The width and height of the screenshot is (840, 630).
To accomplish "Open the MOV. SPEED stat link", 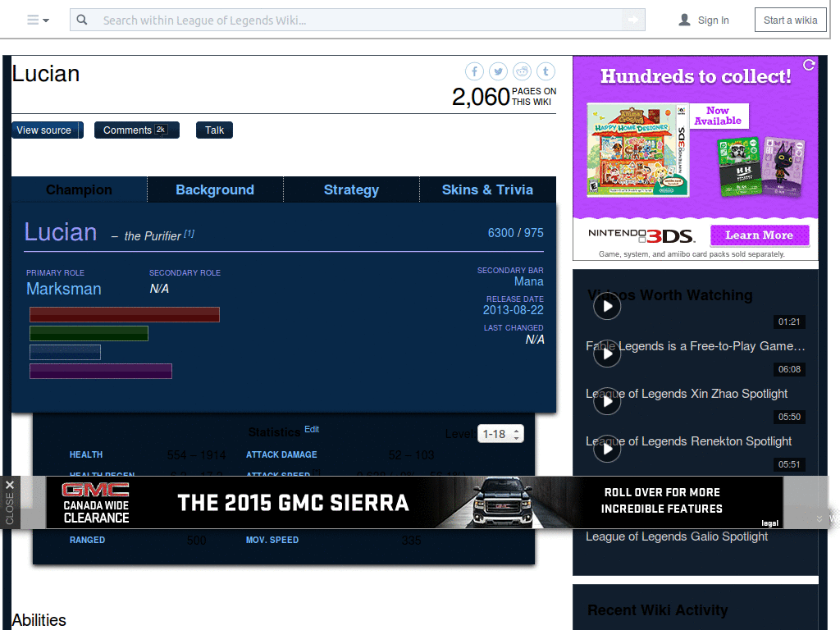I will tap(272, 540).
